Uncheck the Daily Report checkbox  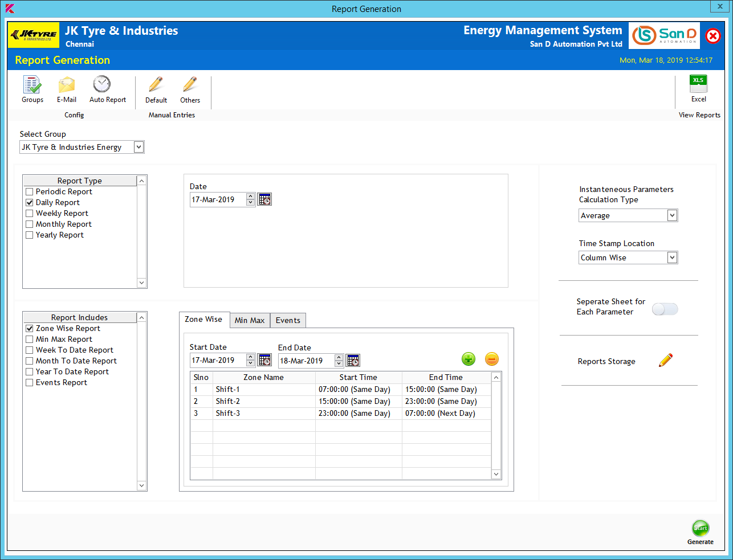pos(30,203)
